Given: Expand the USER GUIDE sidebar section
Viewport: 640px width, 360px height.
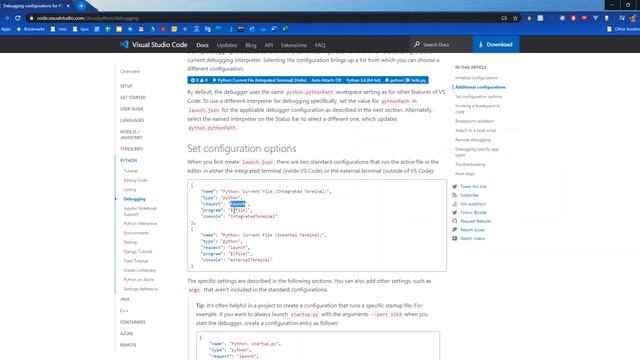Looking at the screenshot, I should 131,109.
